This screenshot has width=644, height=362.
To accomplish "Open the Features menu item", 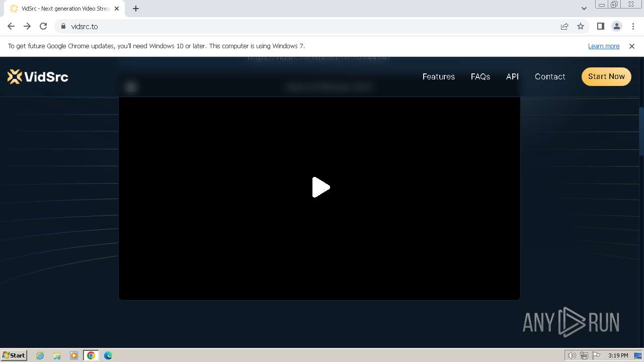I will coord(438,76).
